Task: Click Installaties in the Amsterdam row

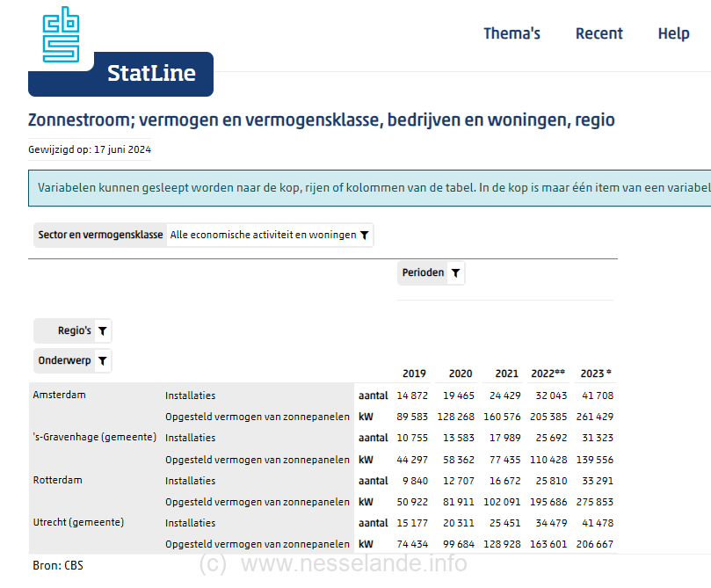Action: (x=191, y=396)
